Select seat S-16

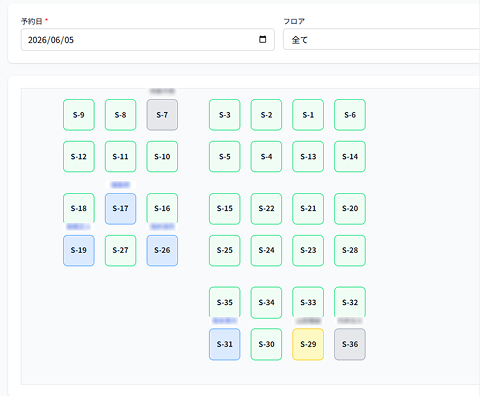click(x=162, y=208)
